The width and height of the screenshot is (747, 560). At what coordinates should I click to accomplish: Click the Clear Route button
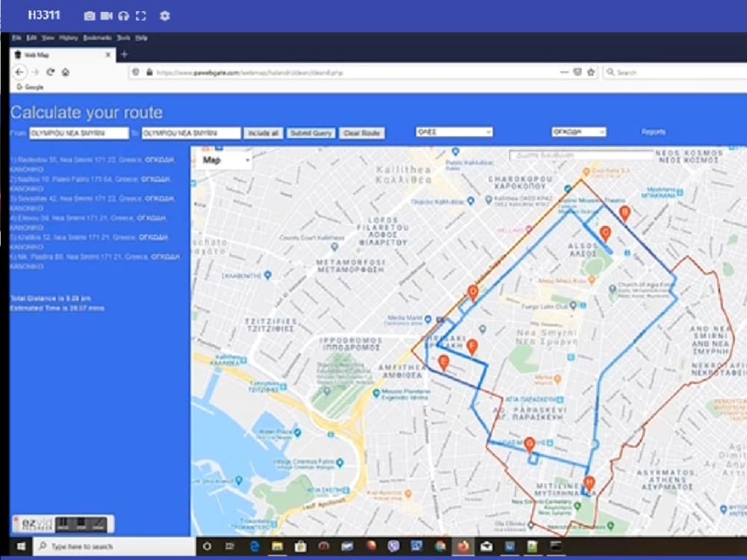pos(362,134)
